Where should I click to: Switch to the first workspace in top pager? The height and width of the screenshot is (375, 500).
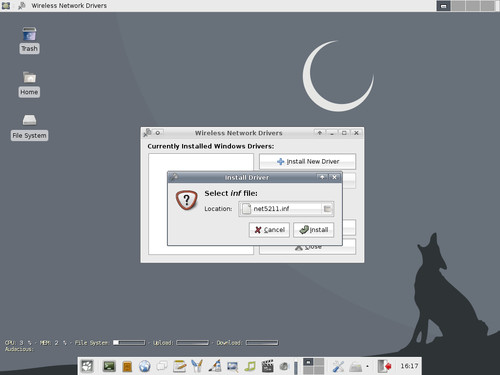click(444, 6)
